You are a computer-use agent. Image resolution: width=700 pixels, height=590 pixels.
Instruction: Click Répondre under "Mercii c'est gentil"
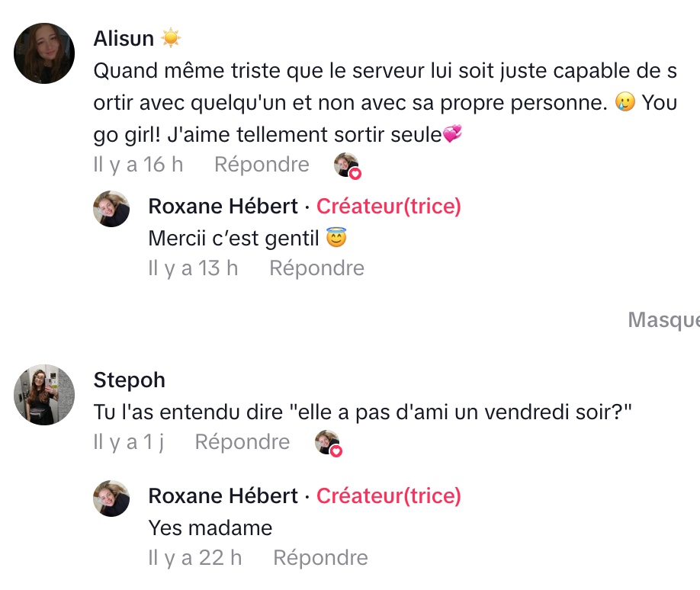[316, 268]
